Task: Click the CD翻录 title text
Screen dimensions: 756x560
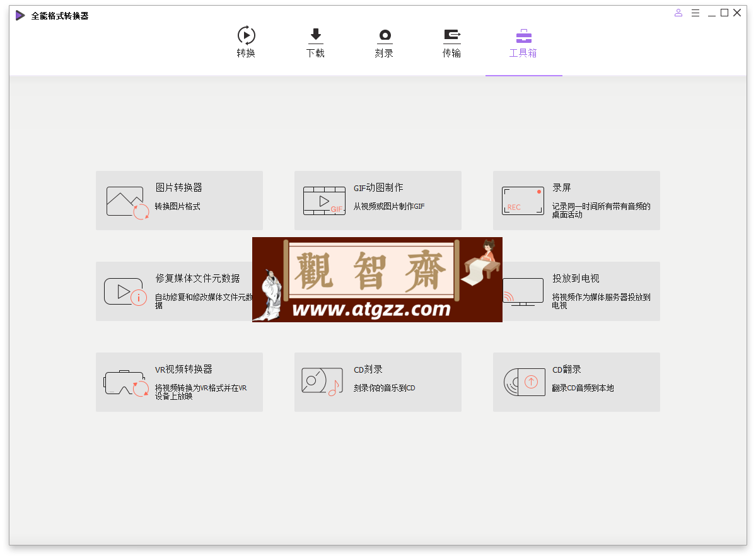Action: (567, 369)
